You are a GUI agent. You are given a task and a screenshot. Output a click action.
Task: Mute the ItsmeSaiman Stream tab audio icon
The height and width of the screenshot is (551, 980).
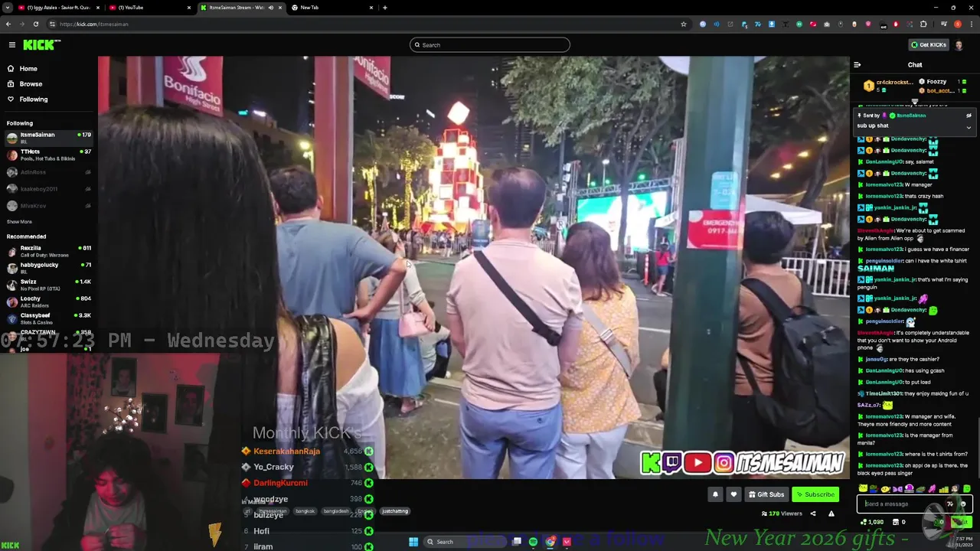click(270, 8)
